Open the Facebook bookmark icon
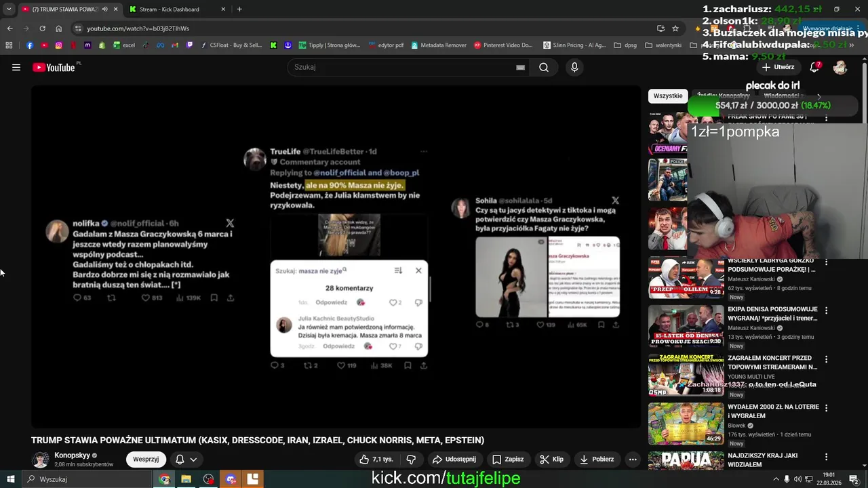868x488 pixels. click(30, 45)
